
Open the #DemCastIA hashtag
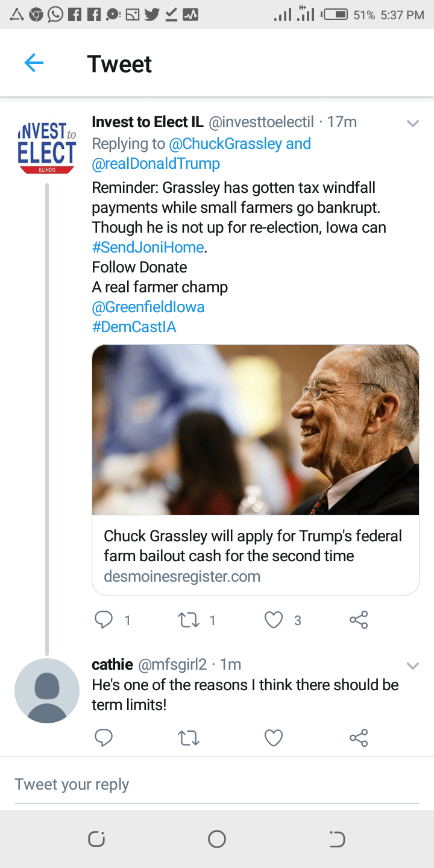pyautogui.click(x=134, y=327)
